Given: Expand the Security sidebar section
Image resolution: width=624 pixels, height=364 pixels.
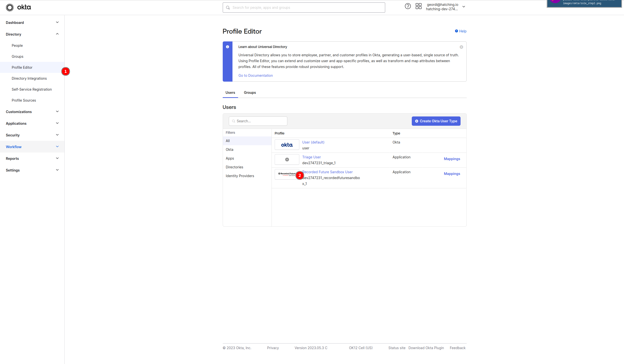Looking at the screenshot, I should pyautogui.click(x=57, y=135).
